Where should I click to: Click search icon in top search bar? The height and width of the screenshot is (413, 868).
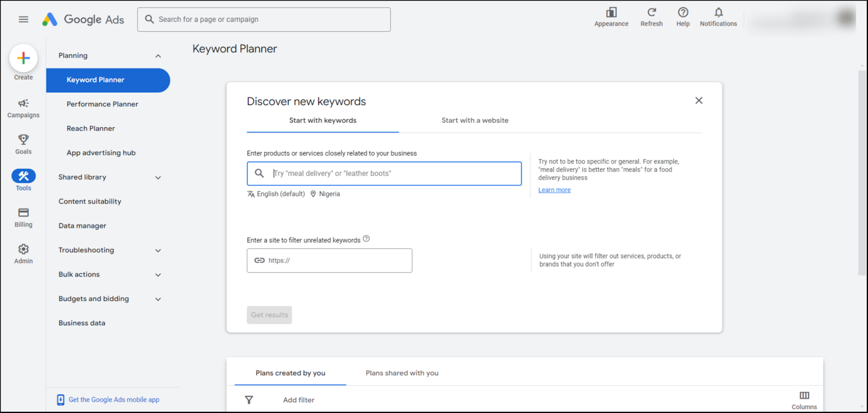(x=149, y=20)
